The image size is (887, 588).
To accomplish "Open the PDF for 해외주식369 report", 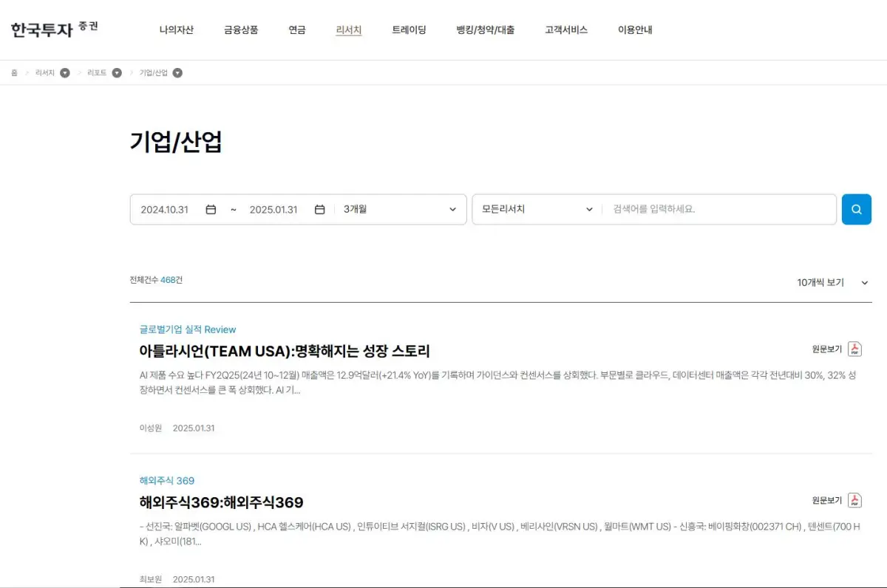I will pyautogui.click(x=855, y=500).
